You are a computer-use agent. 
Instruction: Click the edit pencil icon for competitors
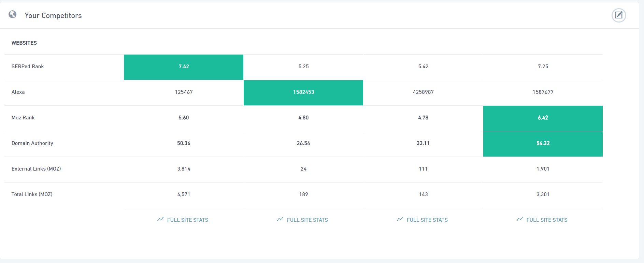click(618, 15)
